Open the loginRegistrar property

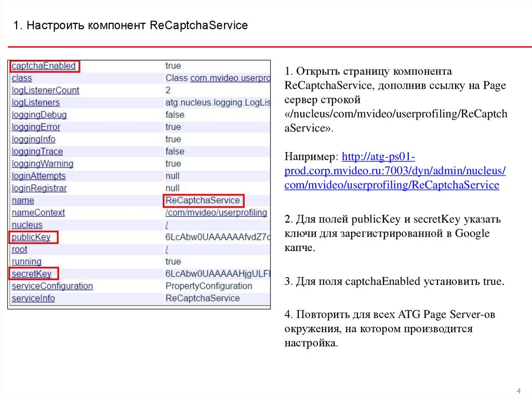39,188
